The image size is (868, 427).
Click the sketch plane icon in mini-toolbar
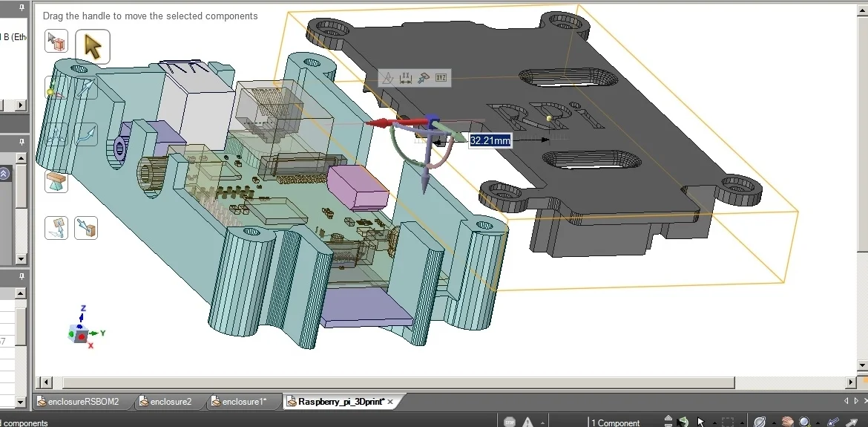coord(388,78)
